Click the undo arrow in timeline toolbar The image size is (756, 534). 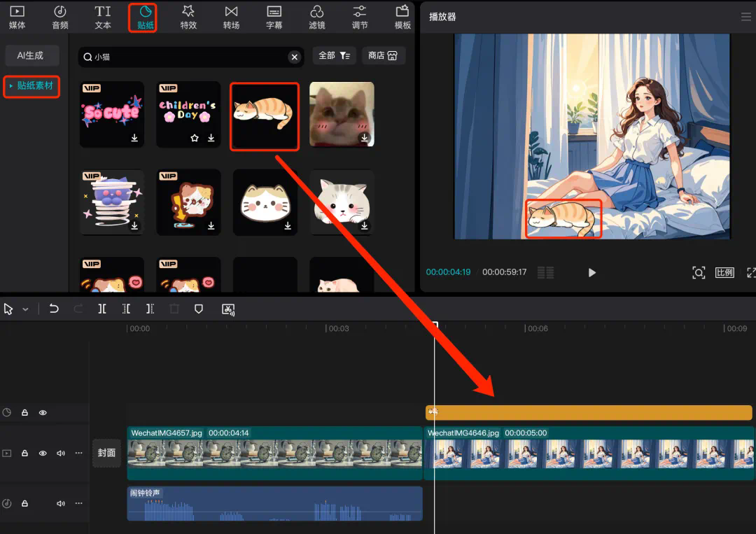click(x=54, y=309)
